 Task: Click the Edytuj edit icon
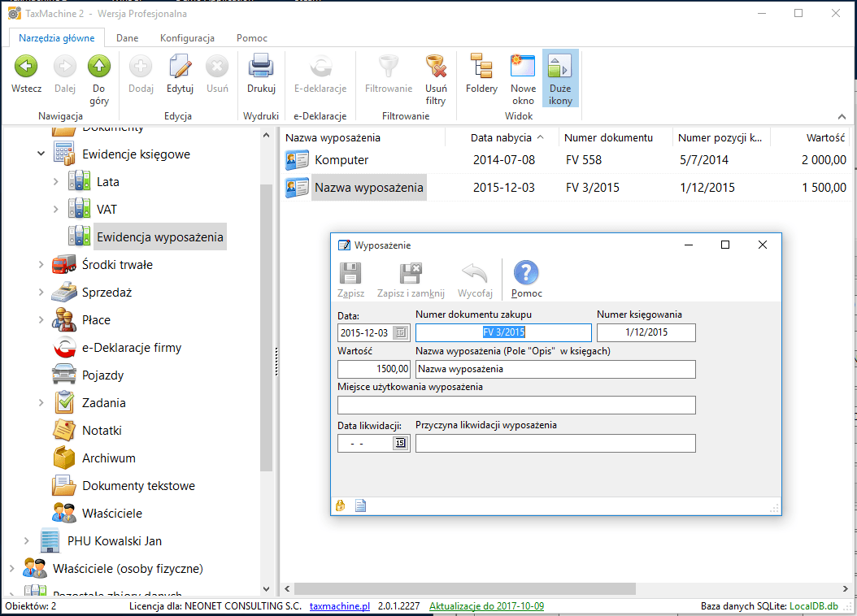click(180, 67)
